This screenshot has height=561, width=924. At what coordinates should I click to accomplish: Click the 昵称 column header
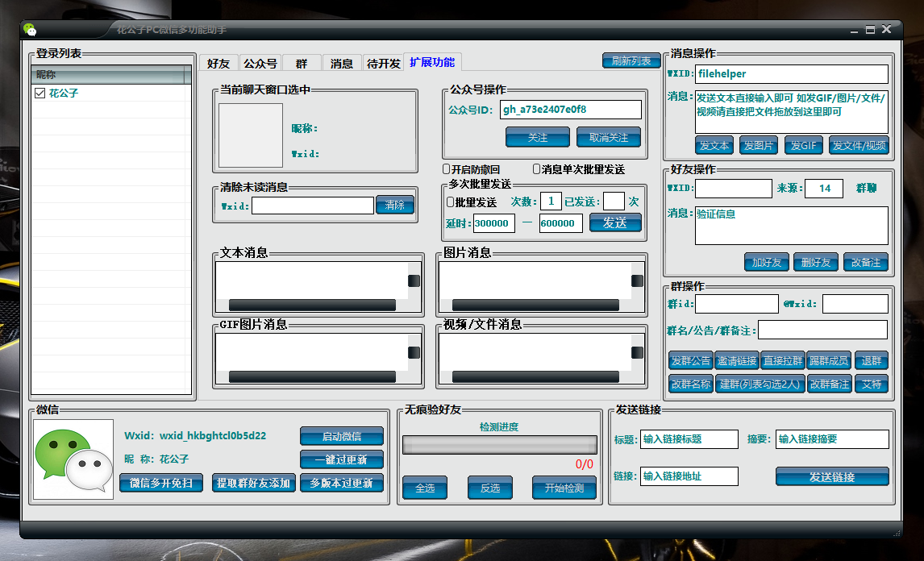(108, 75)
